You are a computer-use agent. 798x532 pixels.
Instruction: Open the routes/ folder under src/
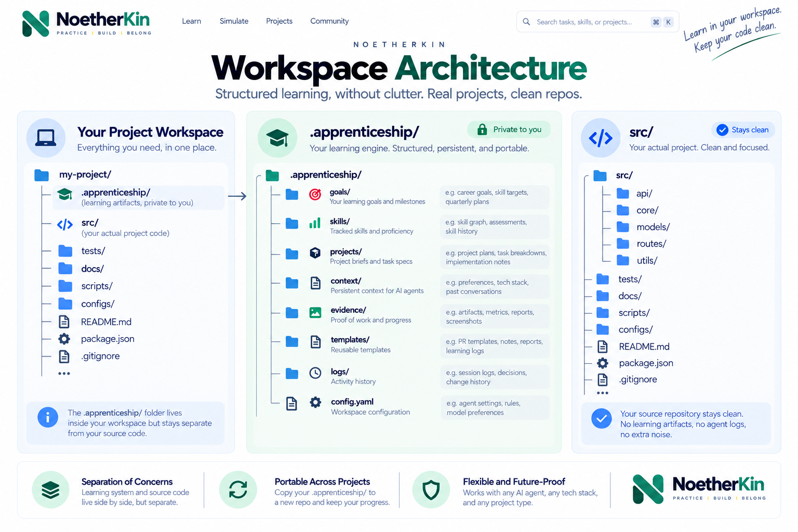(641, 244)
